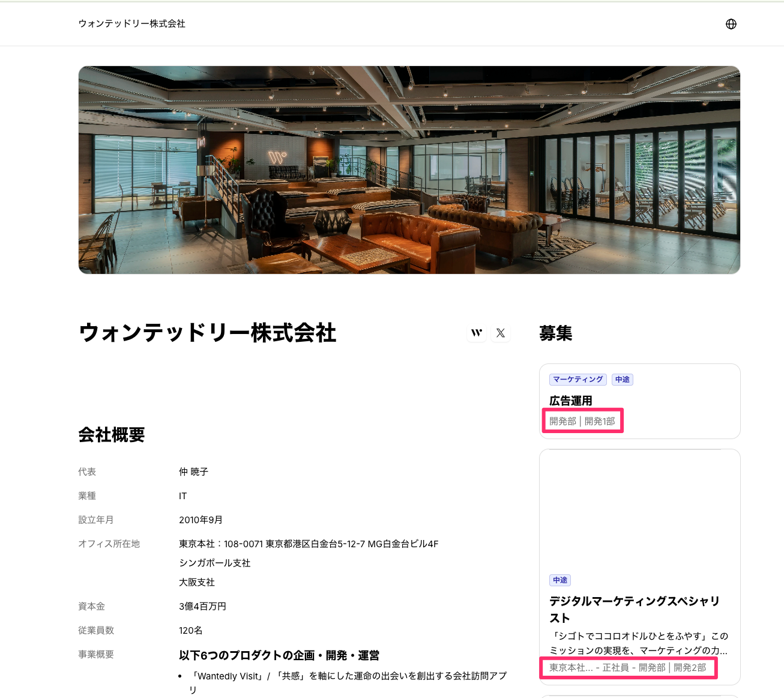Click the 中途 tag on 広告運用 card
This screenshot has width=784, height=698.
623,380
